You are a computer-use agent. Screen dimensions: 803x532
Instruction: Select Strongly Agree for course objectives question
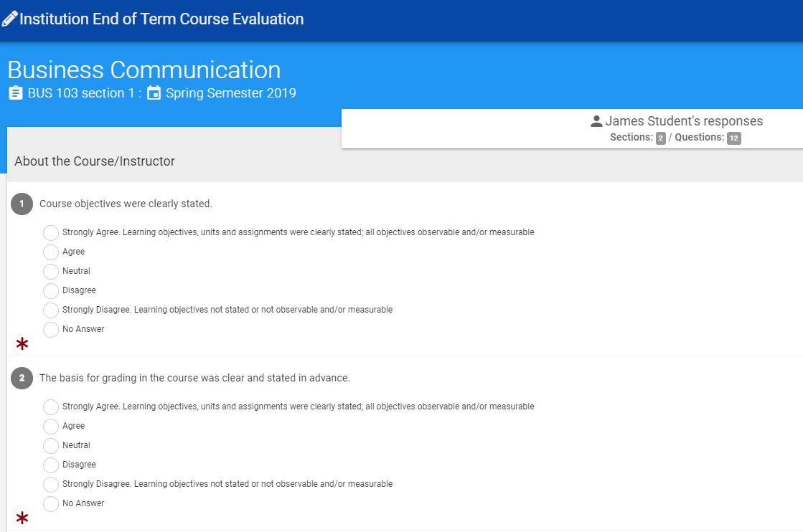51,233
